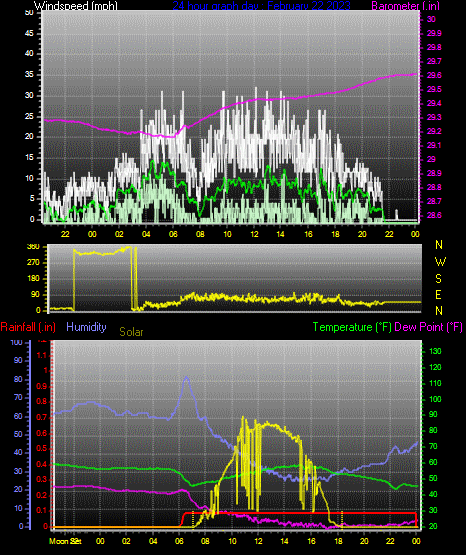Image resolution: width=466 pixels, height=555 pixels.
Task: Select the 0.2 value on the red rainfall axis
Action: (x=42, y=495)
